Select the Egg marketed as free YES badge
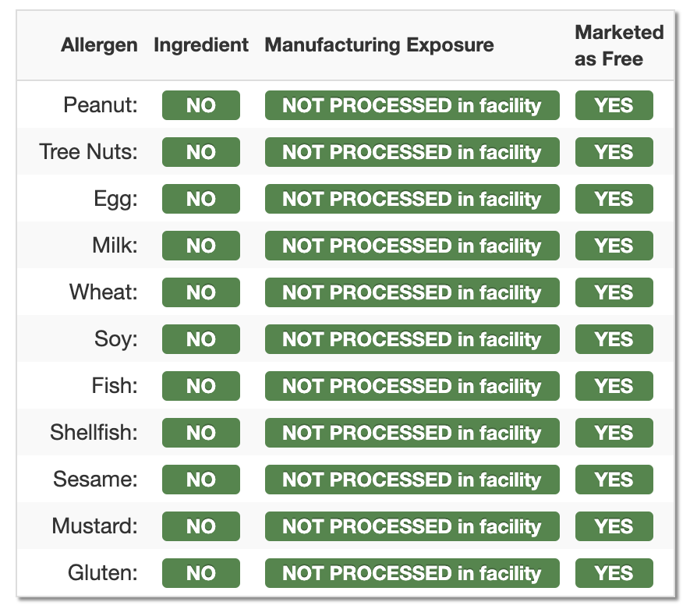Image resolution: width=697 pixels, height=616 pixels. tap(614, 199)
